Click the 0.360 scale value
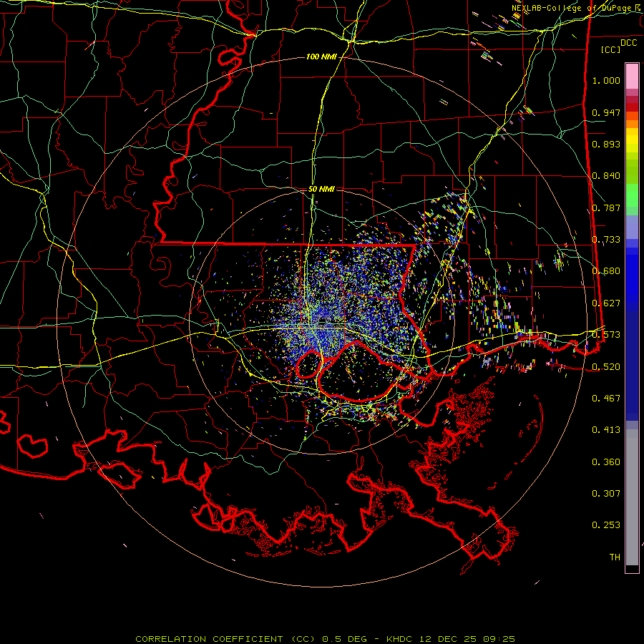 tap(606, 462)
